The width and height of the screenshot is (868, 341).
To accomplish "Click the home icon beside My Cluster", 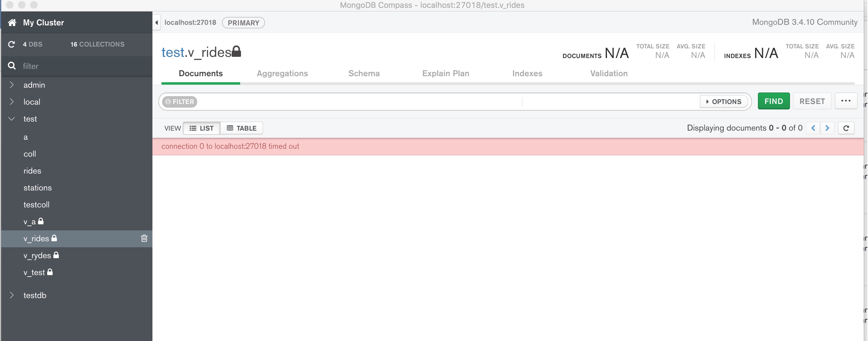I will (12, 23).
